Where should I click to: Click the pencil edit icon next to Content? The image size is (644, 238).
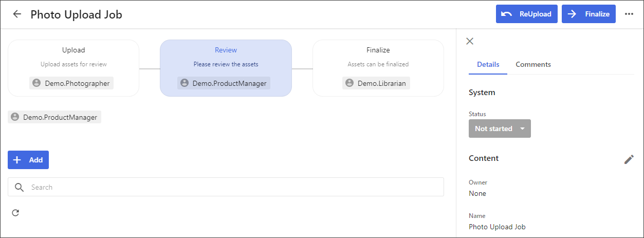tap(629, 159)
